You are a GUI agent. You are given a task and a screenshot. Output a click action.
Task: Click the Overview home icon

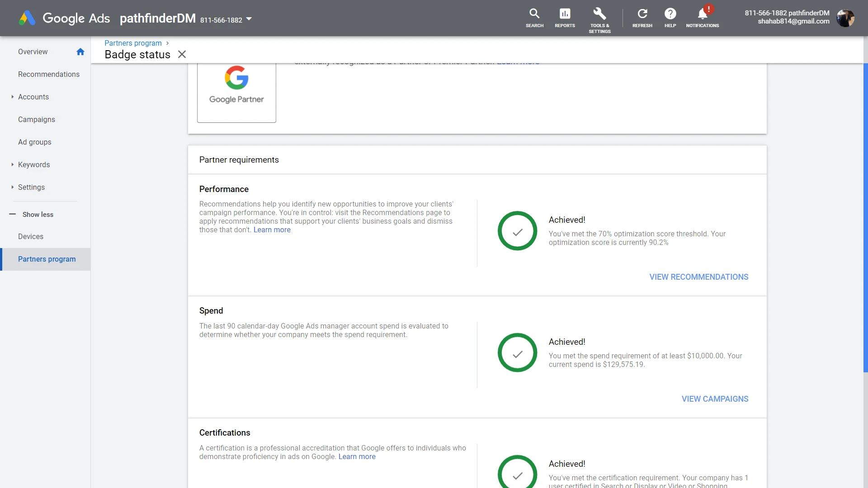click(80, 52)
